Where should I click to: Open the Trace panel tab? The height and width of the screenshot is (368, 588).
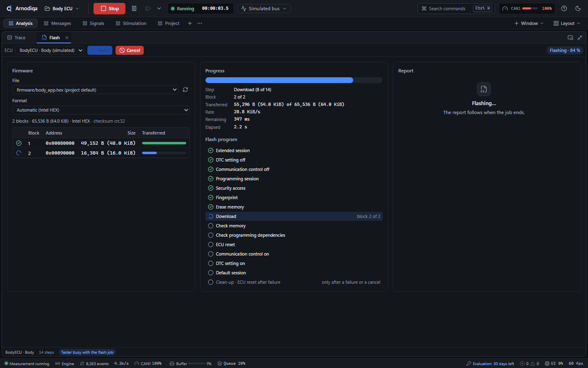(x=16, y=38)
